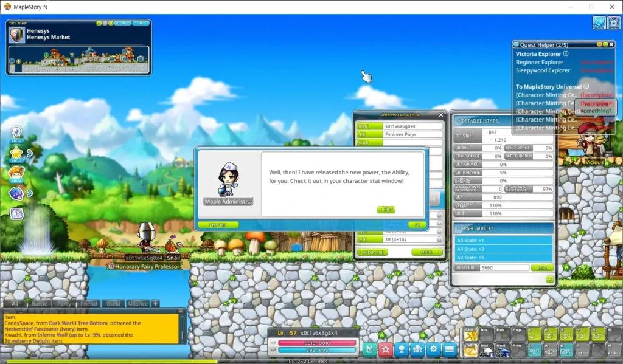Open the purple planet icon on the left sidebar
The width and height of the screenshot is (623, 364).
pos(16,194)
